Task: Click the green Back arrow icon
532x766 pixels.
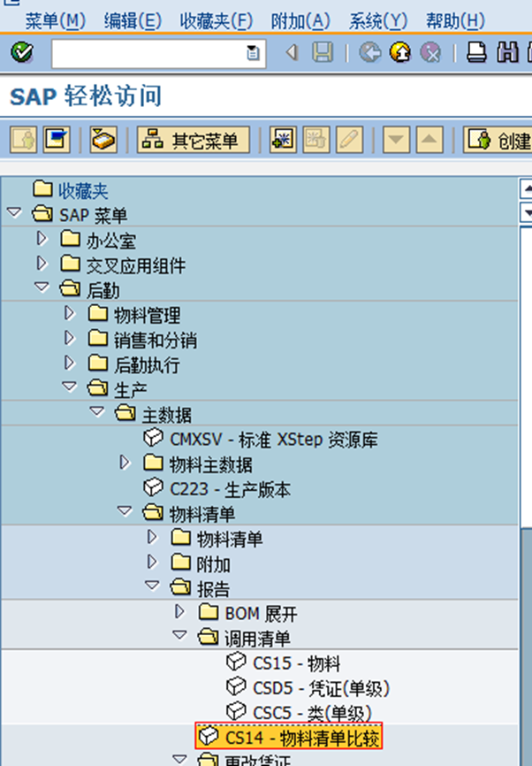Action: pyautogui.click(x=369, y=52)
